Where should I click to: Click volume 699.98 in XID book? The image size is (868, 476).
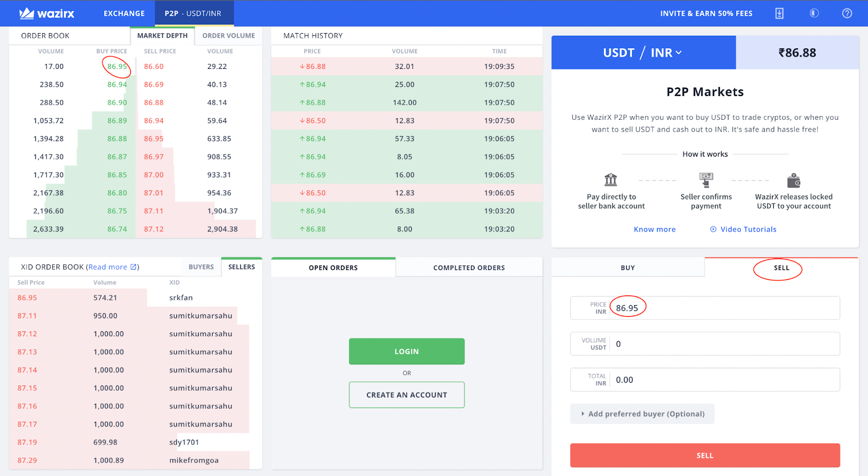(105, 442)
